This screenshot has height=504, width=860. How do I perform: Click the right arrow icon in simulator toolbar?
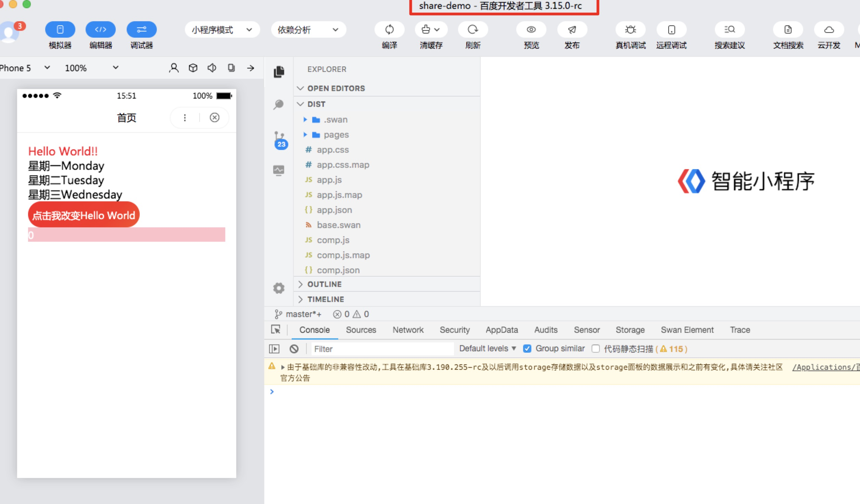coord(251,68)
